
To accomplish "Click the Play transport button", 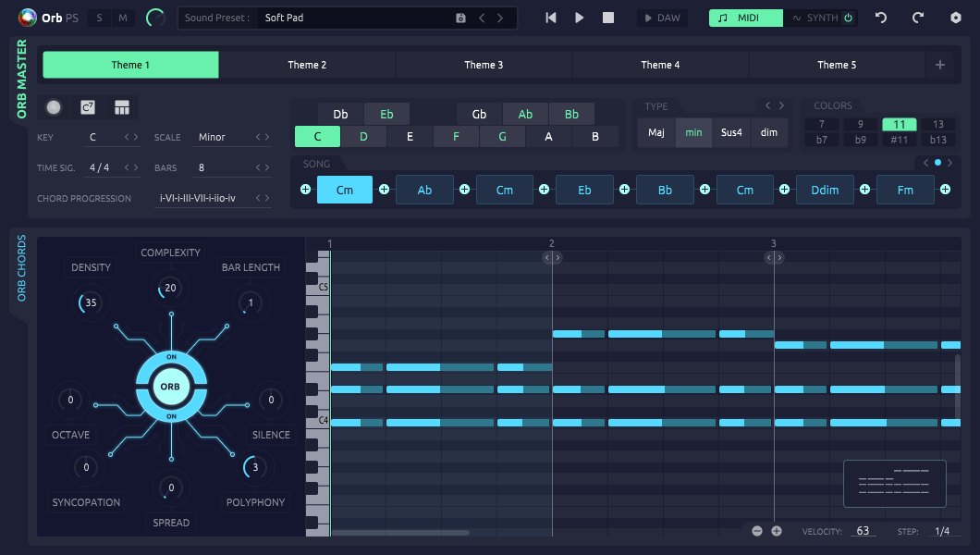I will [x=580, y=18].
